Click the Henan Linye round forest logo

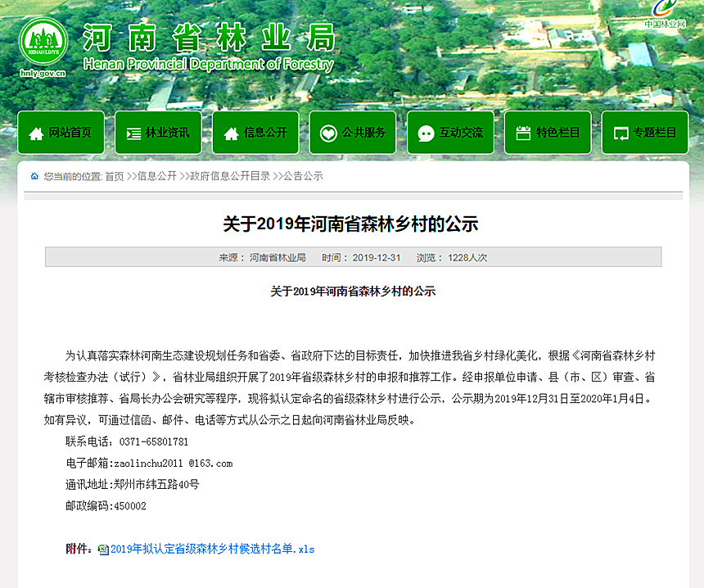click(x=43, y=38)
